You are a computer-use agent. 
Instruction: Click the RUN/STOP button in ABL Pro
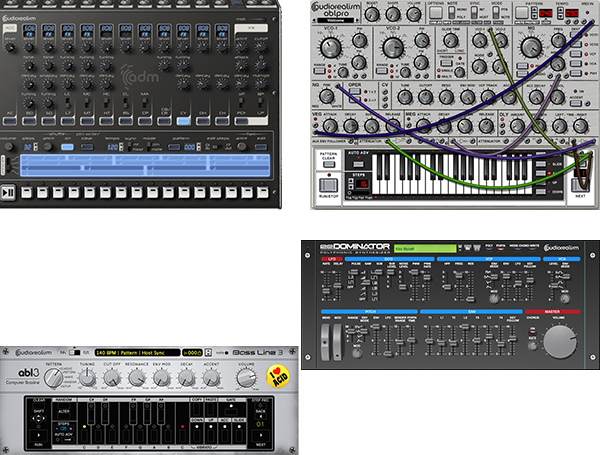tap(328, 186)
